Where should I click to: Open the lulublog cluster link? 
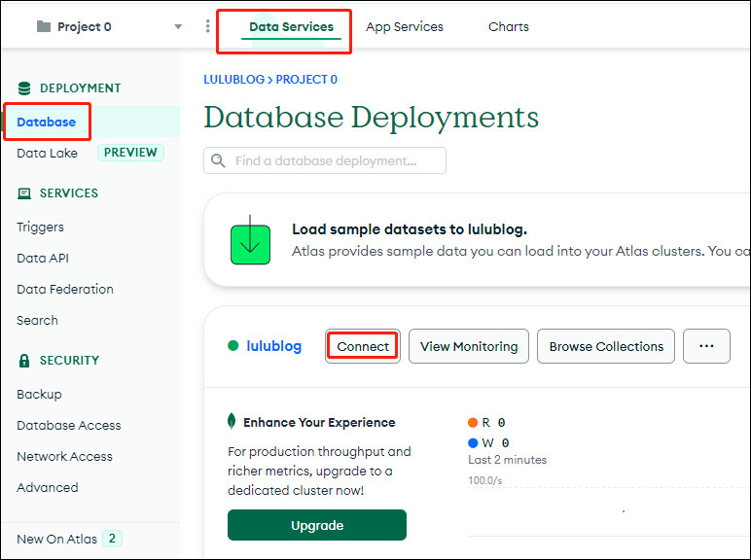(274, 346)
